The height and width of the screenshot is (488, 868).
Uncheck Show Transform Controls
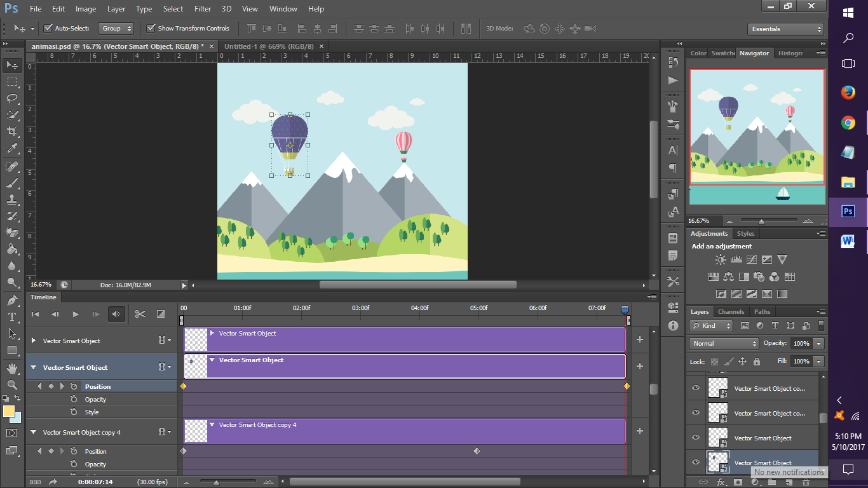tap(151, 29)
